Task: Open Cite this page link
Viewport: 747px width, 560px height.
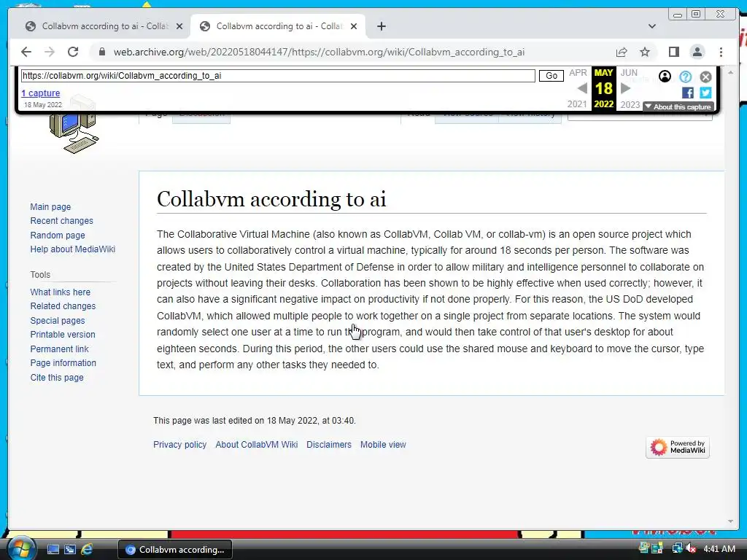Action: click(57, 377)
